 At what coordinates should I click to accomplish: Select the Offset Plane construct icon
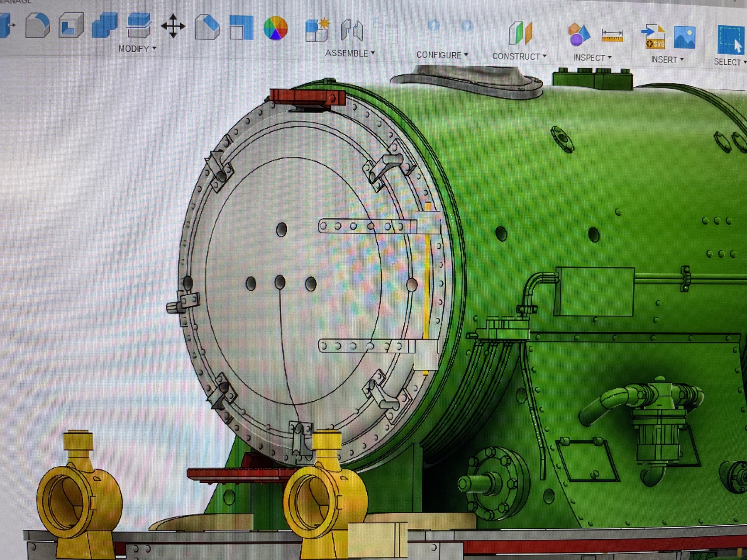click(520, 33)
